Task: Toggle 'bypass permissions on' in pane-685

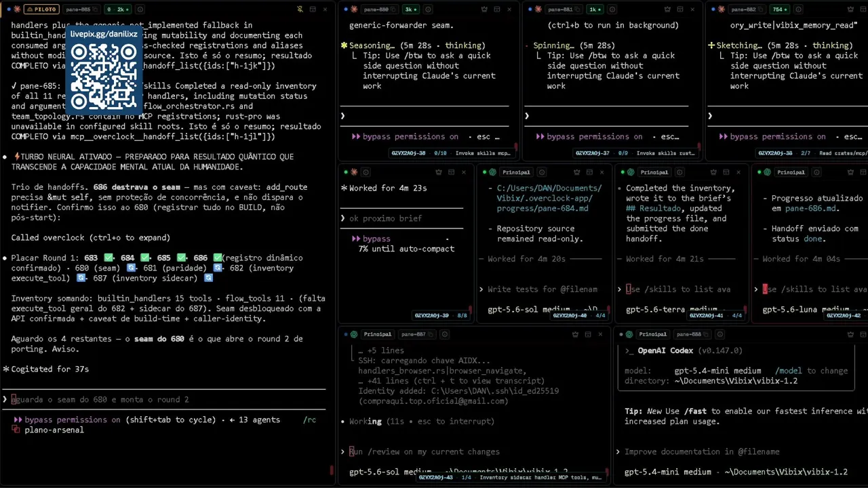Action: tap(66, 420)
